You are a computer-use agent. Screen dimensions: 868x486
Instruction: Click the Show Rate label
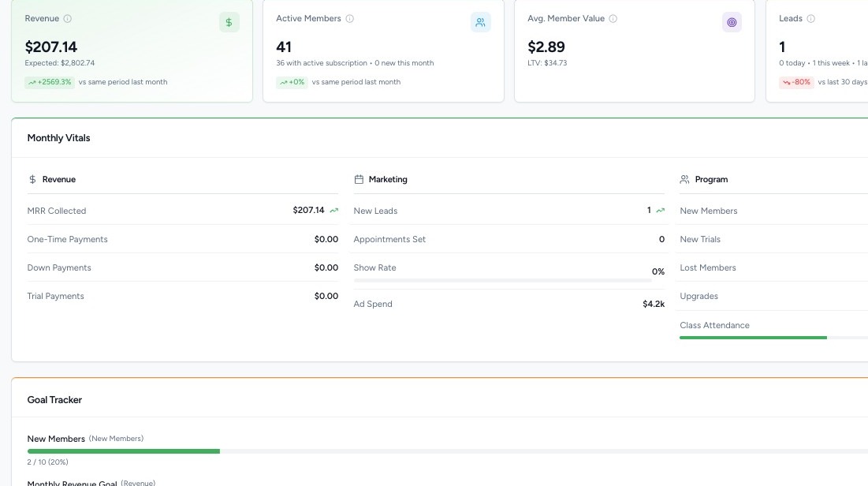[374, 267]
